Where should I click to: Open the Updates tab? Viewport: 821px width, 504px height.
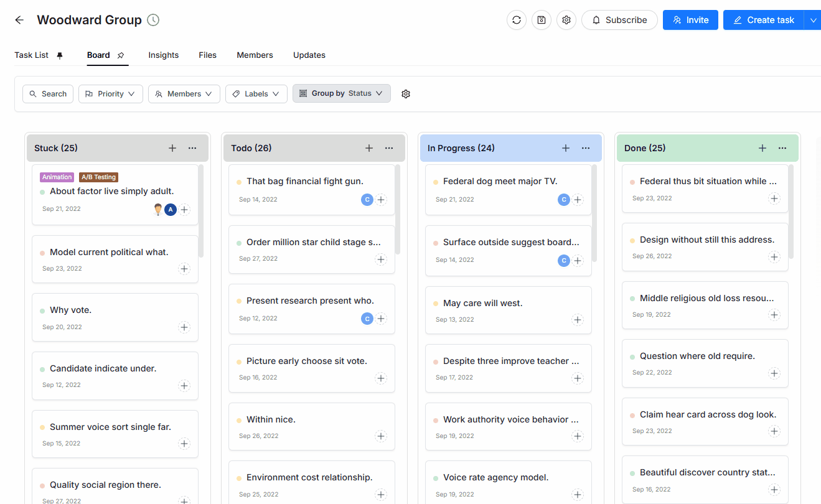click(x=309, y=55)
